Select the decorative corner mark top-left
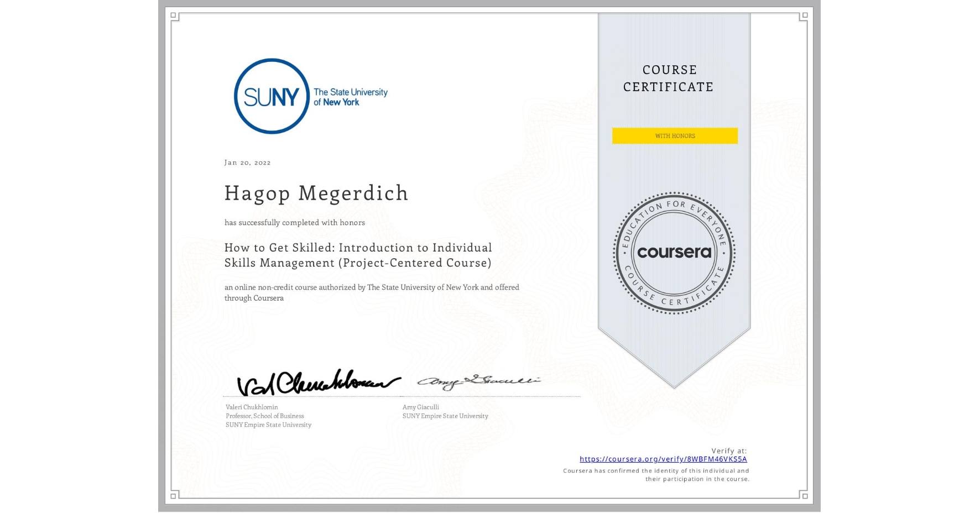Screen dimensions: 980x513 tap(173, 16)
